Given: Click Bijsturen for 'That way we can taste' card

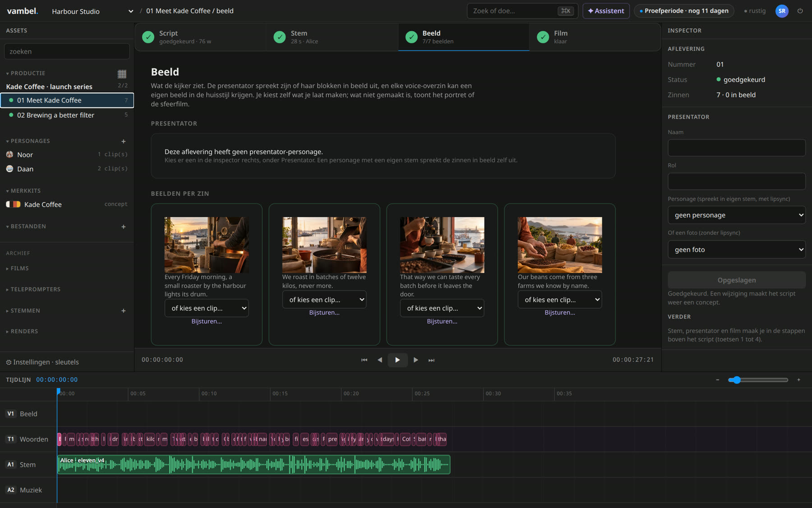Looking at the screenshot, I should click(442, 321).
